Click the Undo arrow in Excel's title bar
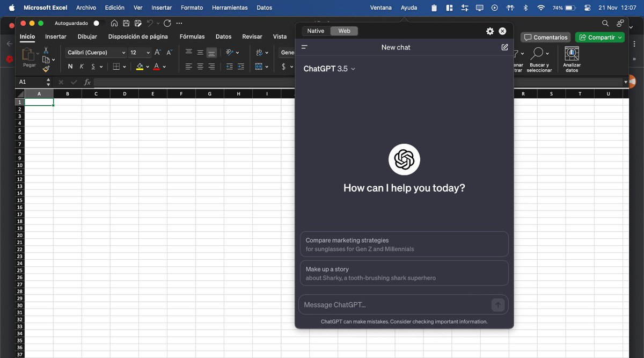Viewport: 644px width, 358px height. (x=150, y=23)
